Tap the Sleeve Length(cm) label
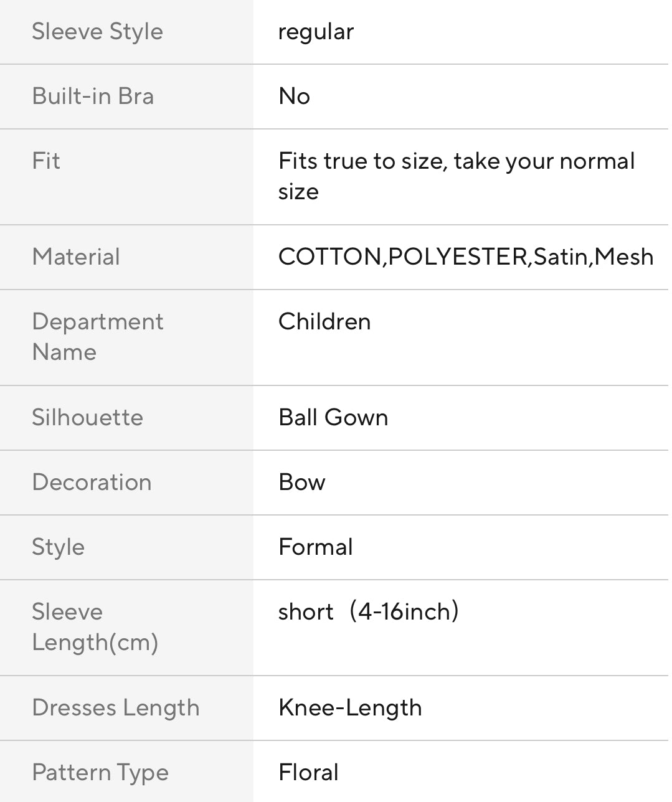This screenshot has height=802, width=672. point(95,627)
